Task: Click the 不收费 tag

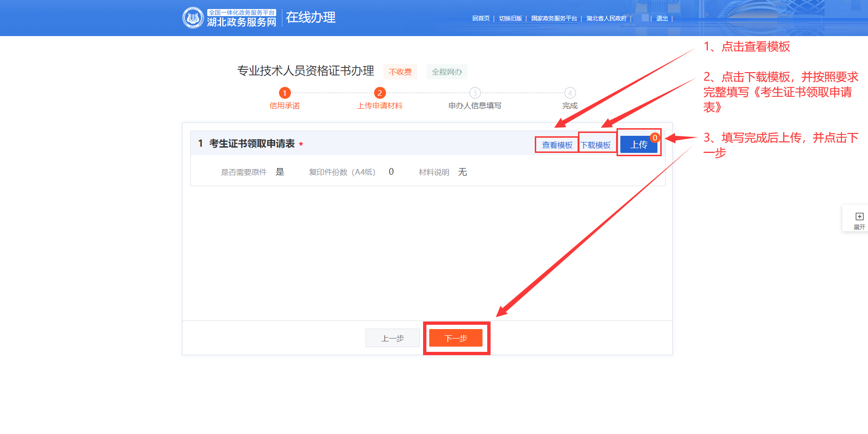Action: pyautogui.click(x=400, y=72)
